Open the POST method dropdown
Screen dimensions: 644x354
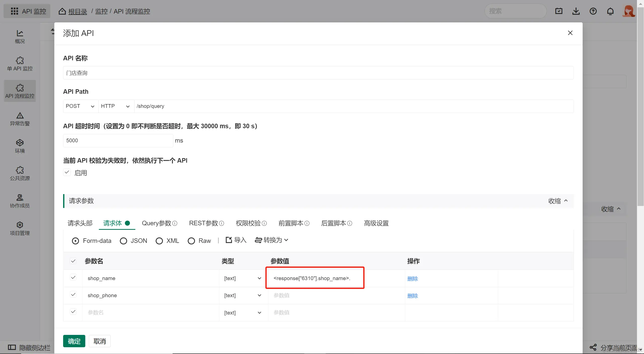pos(80,106)
